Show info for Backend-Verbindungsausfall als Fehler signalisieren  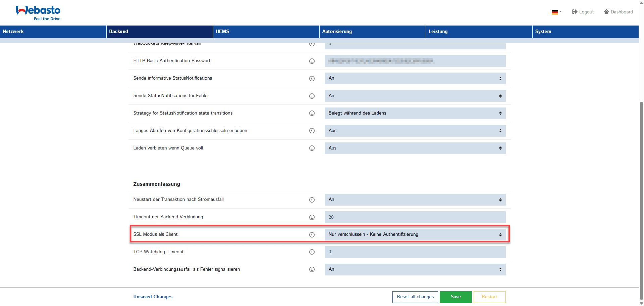(x=312, y=270)
